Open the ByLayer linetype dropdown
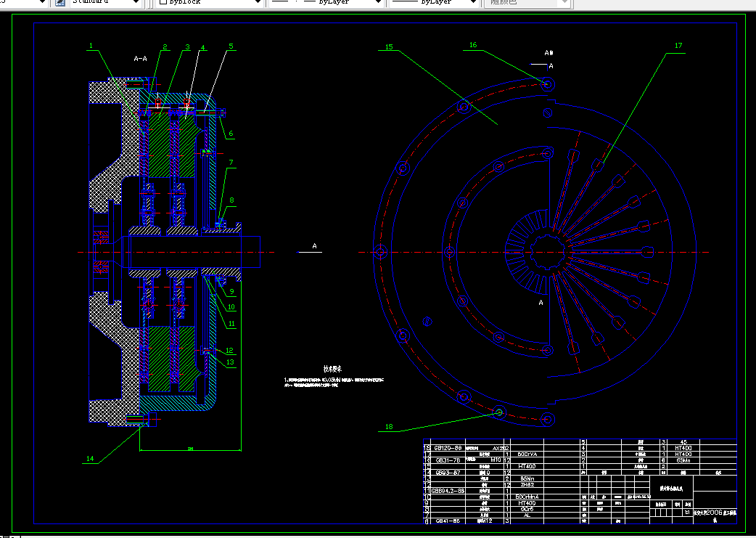This screenshot has width=756, height=538. tap(327, 2)
